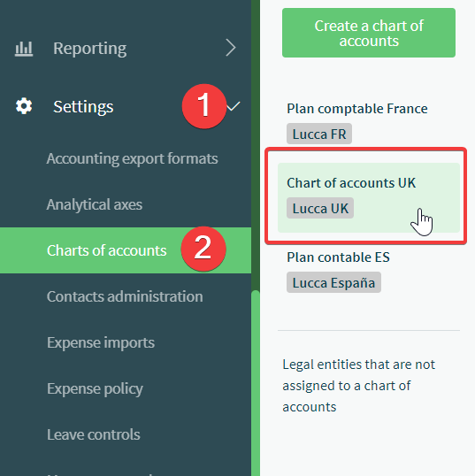Click Settings label in sidebar
Screen dimensions: 475x476
[83, 106]
